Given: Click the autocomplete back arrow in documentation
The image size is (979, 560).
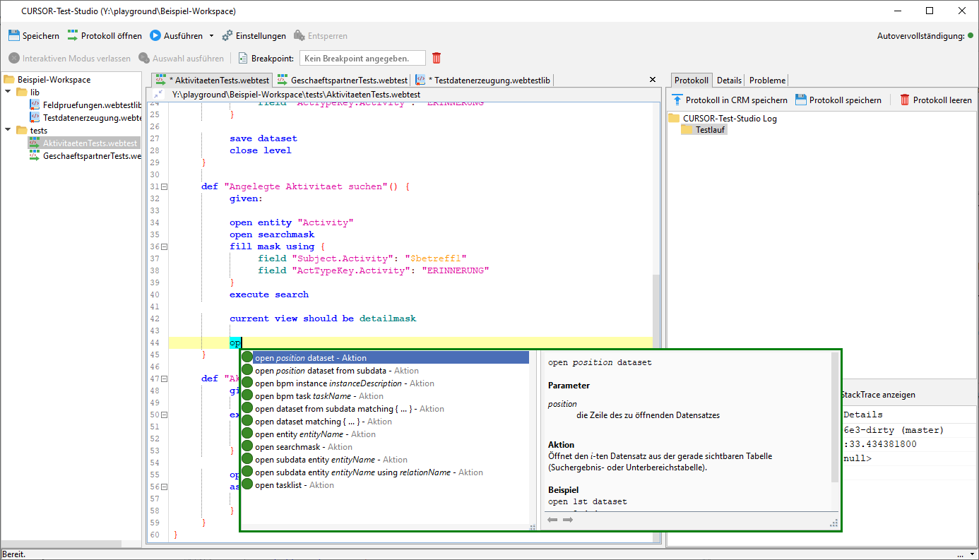Looking at the screenshot, I should [552, 520].
